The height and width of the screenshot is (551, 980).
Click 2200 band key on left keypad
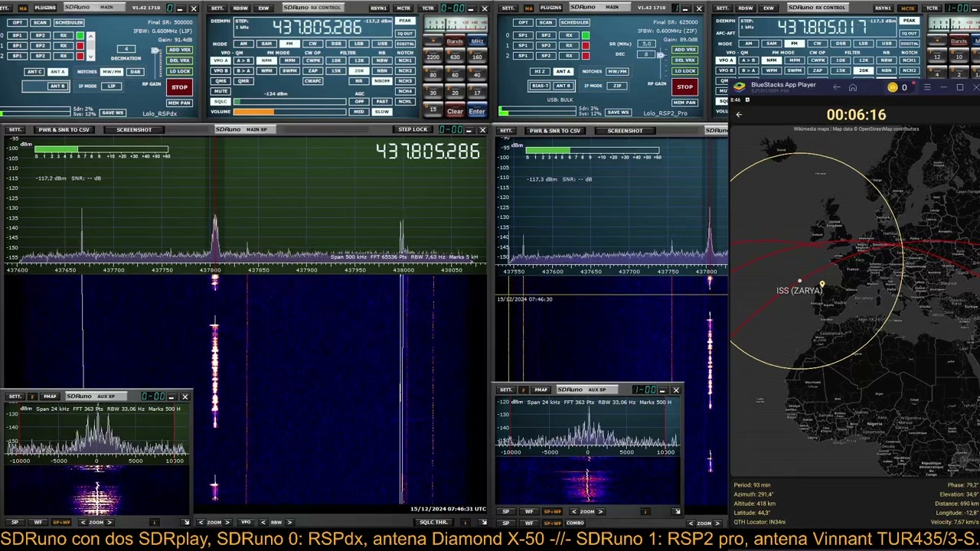click(433, 57)
